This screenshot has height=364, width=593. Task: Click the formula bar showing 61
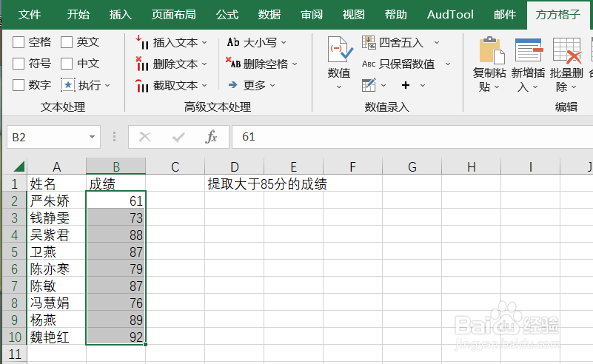coord(412,137)
